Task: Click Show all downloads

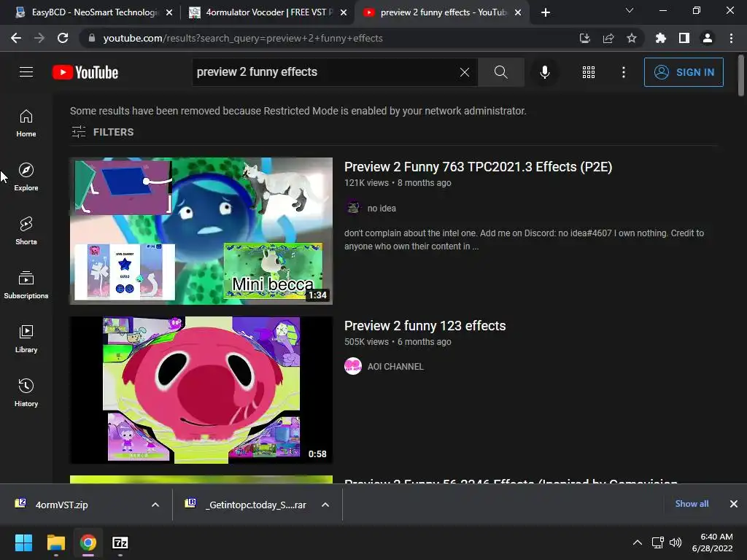Action: coord(692,504)
